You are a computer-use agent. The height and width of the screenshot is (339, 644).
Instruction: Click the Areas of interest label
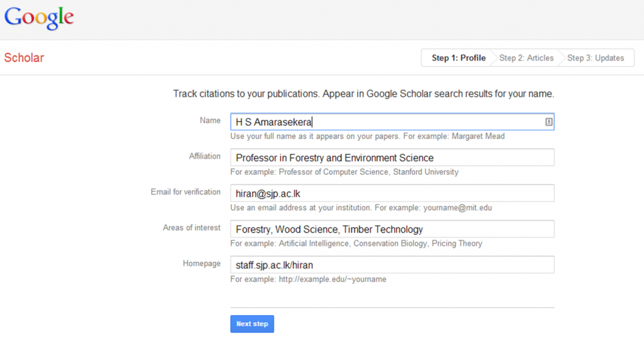[x=191, y=228]
